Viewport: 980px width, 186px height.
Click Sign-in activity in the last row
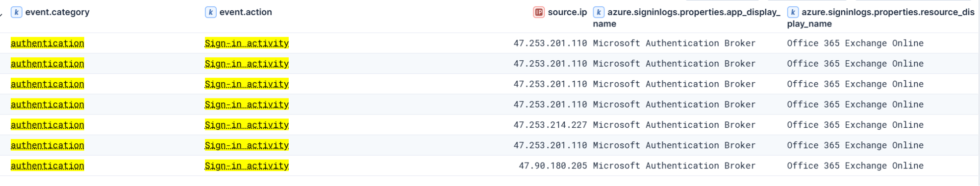point(247,166)
